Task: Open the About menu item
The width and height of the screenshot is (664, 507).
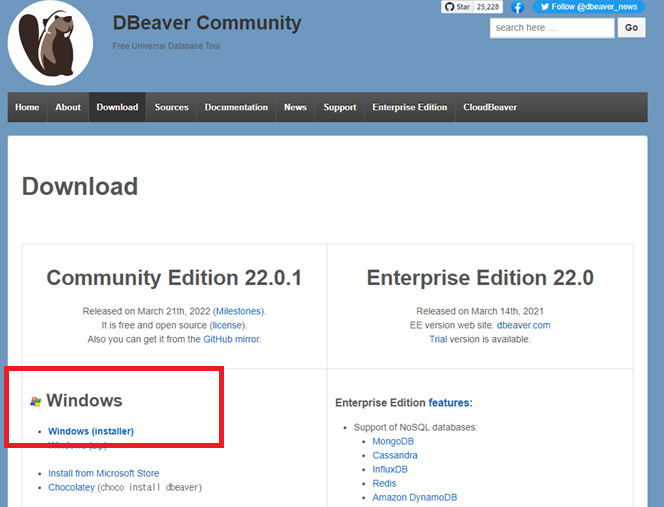Action: pos(68,107)
